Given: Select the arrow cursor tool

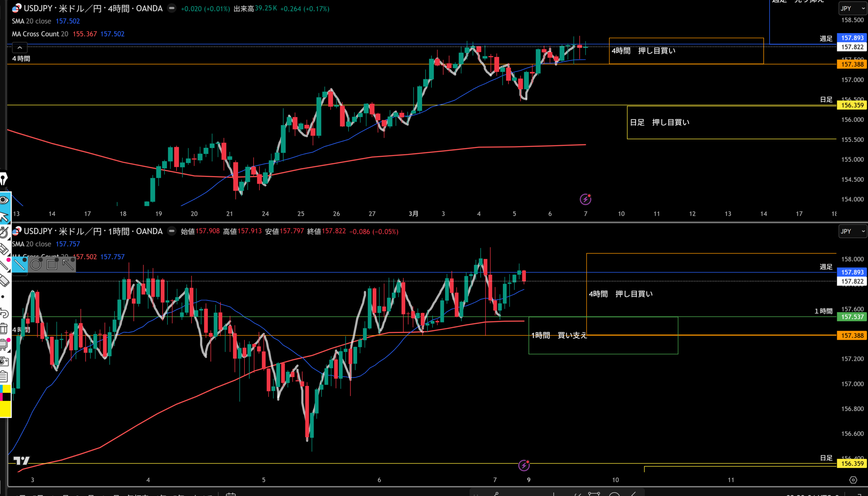Looking at the screenshot, I should [4, 216].
